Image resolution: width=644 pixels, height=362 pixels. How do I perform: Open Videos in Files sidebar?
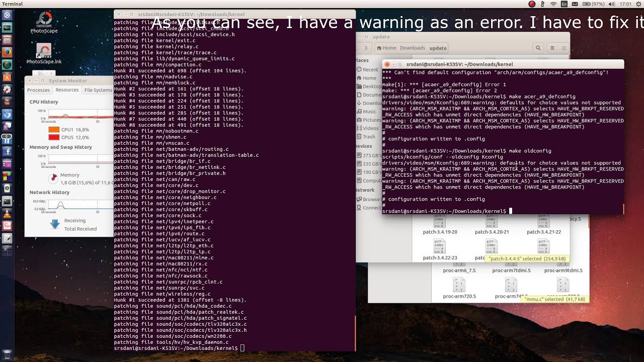point(367,128)
